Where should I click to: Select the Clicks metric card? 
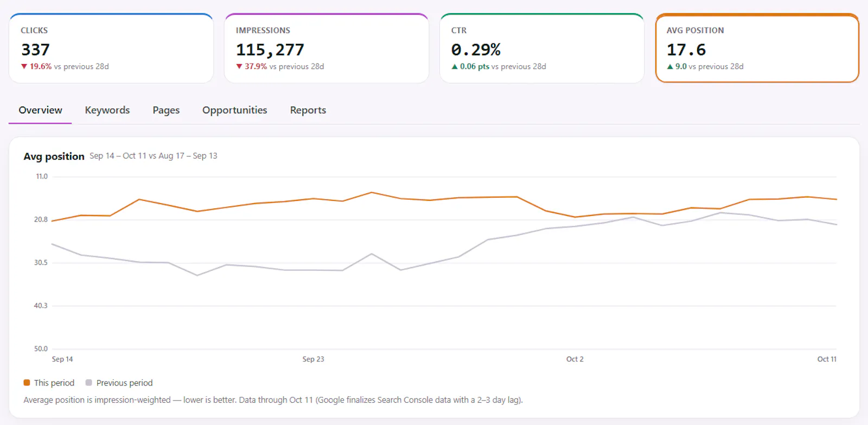click(x=111, y=48)
